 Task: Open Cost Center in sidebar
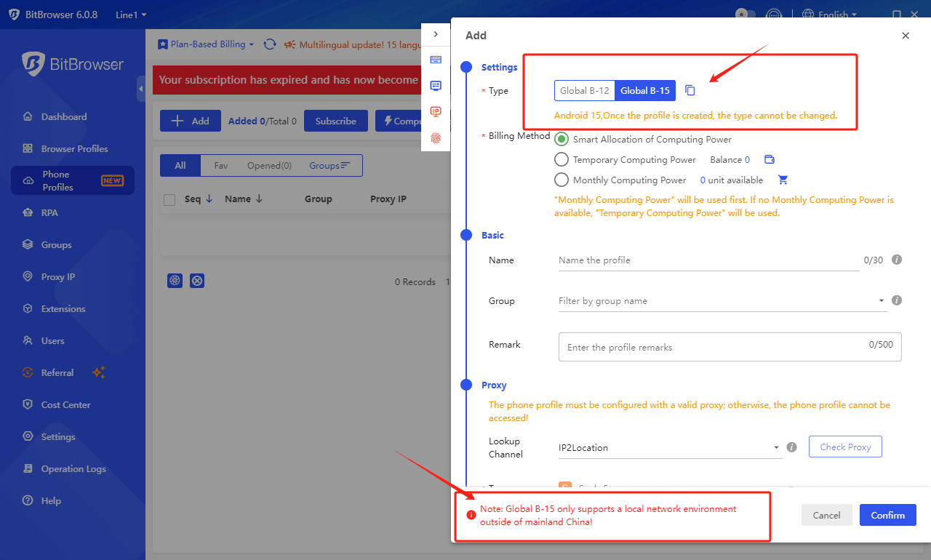pyautogui.click(x=73, y=405)
